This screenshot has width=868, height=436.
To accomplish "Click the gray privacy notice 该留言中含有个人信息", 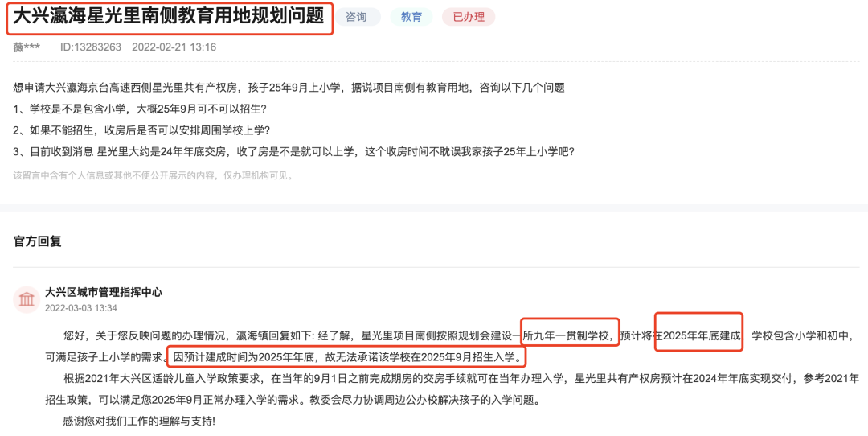I will (x=154, y=175).
